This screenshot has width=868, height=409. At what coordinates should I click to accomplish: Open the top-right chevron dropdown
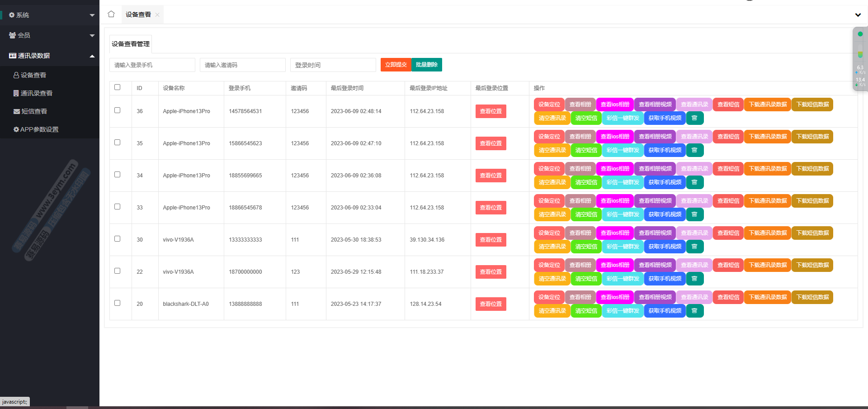point(858,15)
